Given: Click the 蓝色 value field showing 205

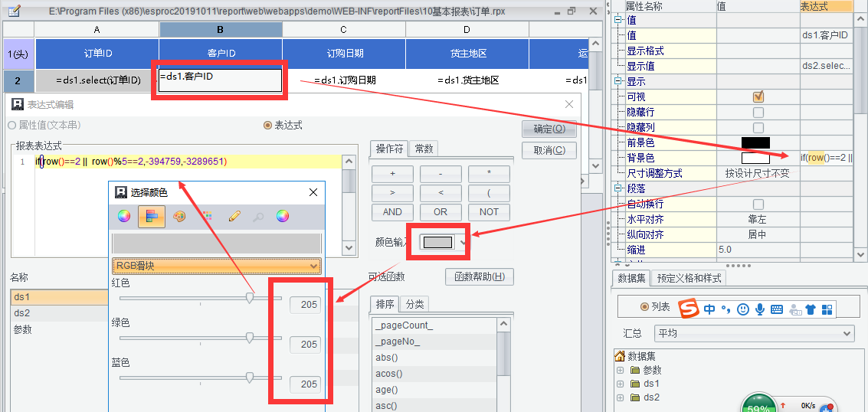Looking at the screenshot, I should (x=306, y=384).
